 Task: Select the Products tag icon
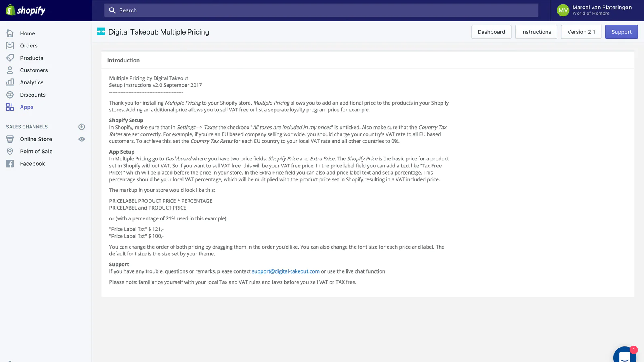click(10, 58)
